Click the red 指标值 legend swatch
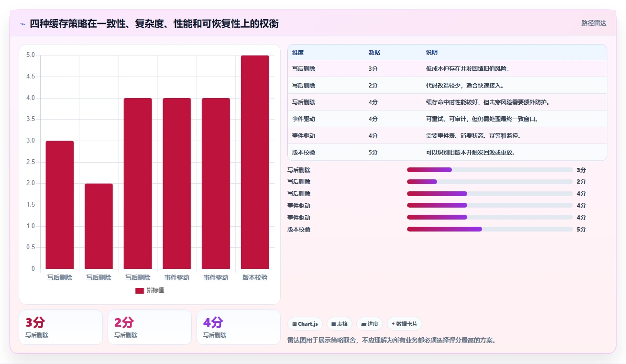 (140, 290)
